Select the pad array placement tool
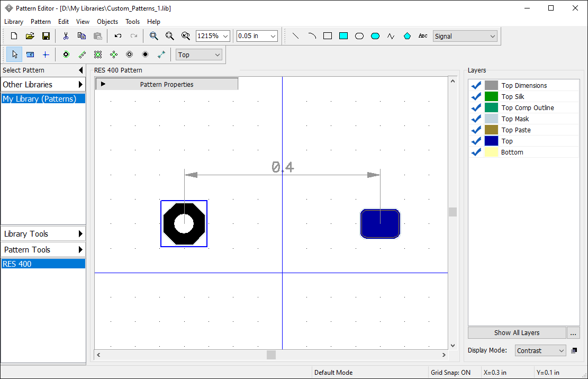This screenshot has width=588, height=379. pos(98,55)
